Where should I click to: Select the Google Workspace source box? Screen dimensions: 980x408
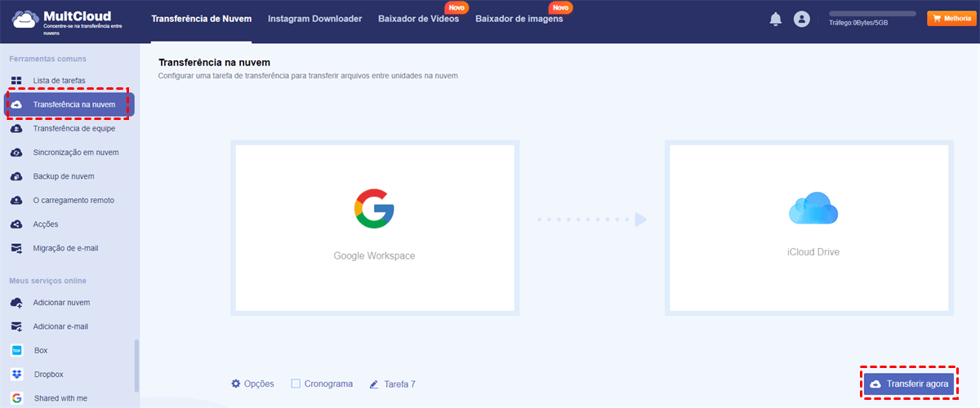375,228
